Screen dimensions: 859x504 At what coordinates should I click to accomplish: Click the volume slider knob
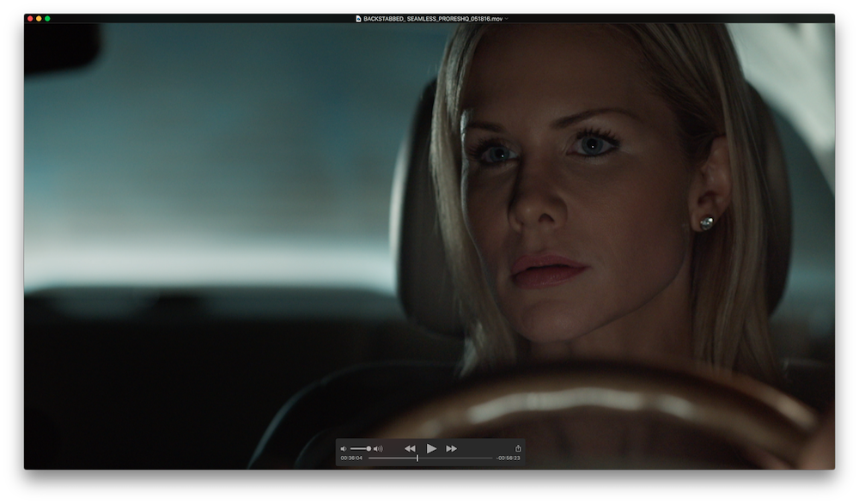[369, 449]
